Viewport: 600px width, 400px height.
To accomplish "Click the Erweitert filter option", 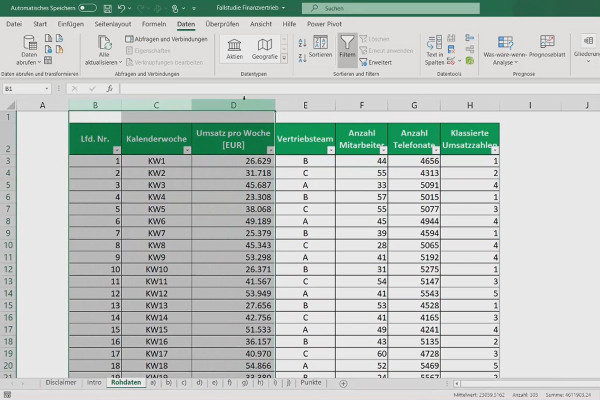I will [376, 62].
